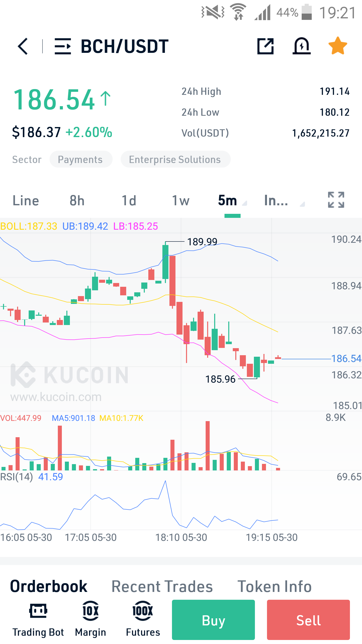The image size is (362, 644).
Task: Select the Payments sector tag
Action: pyautogui.click(x=81, y=159)
